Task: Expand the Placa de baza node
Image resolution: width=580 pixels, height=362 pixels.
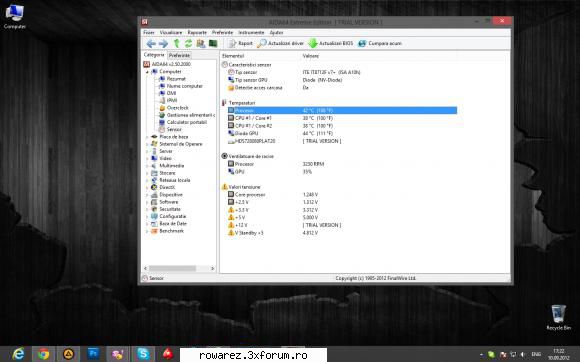Action: (147, 137)
